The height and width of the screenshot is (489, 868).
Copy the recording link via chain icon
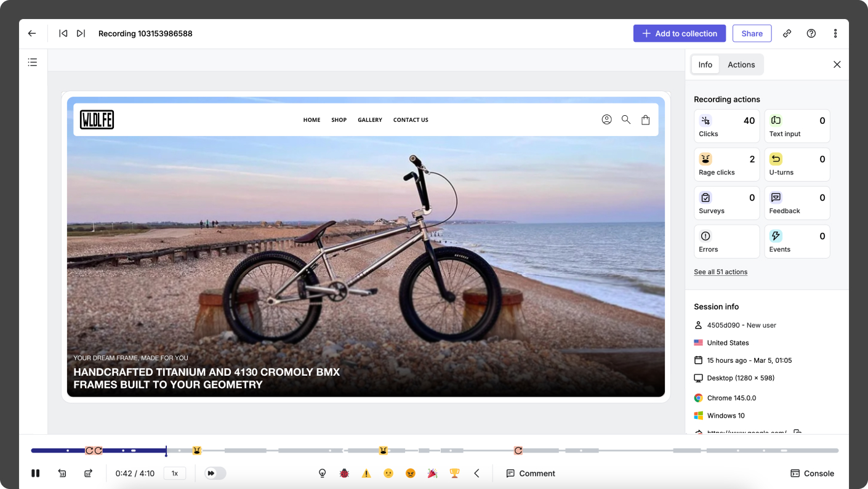pos(787,33)
